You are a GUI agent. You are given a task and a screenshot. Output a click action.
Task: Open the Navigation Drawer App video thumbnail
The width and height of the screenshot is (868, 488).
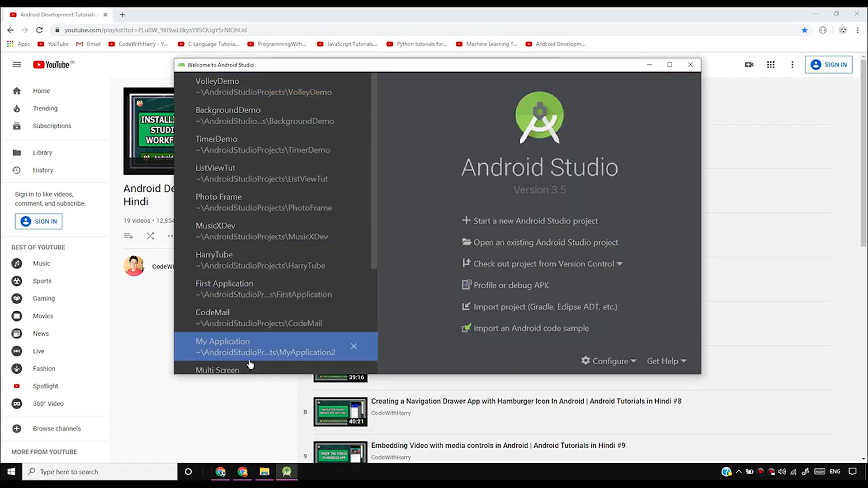340,412
